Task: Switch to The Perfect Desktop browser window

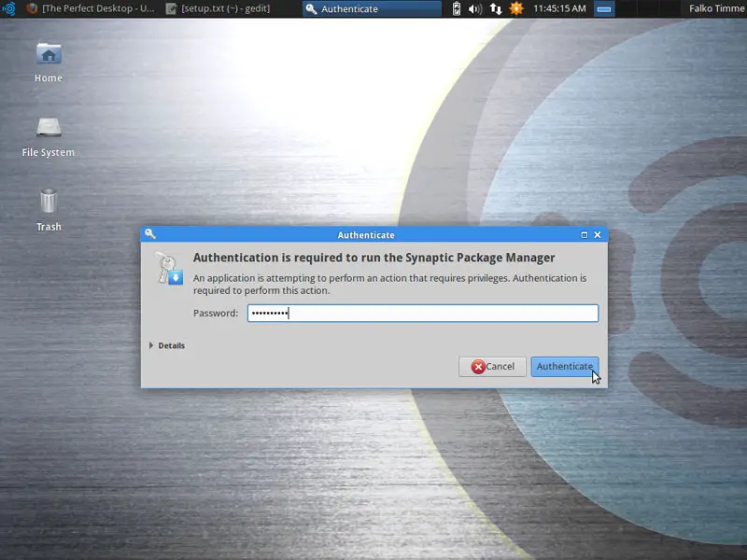Action: [x=91, y=8]
